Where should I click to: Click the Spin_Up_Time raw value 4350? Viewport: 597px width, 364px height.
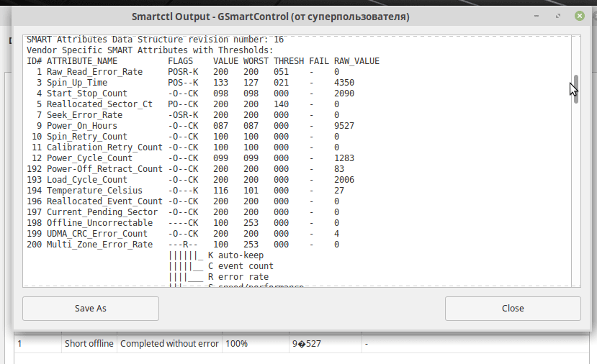point(344,83)
